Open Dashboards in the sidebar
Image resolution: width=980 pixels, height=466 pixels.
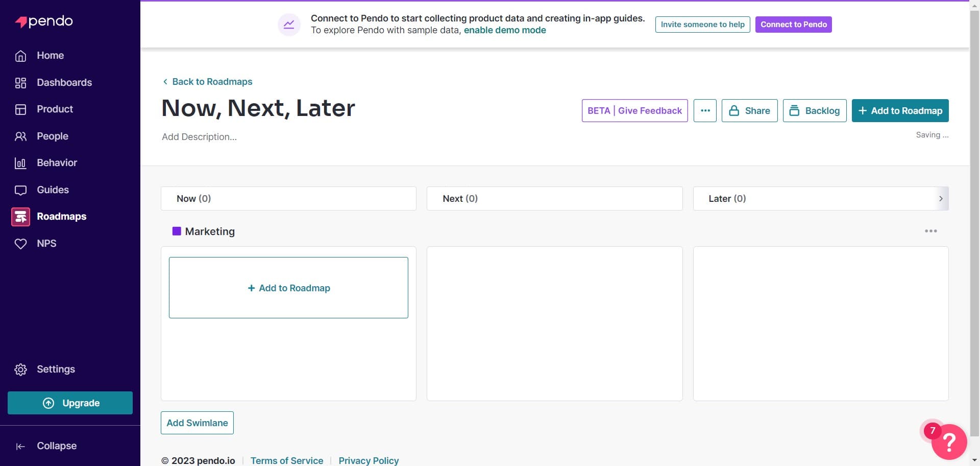click(64, 82)
